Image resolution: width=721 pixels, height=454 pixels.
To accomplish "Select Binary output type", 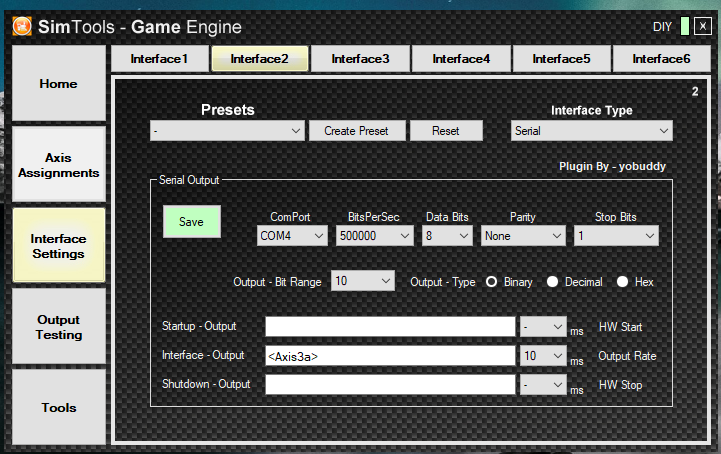I will (492, 282).
